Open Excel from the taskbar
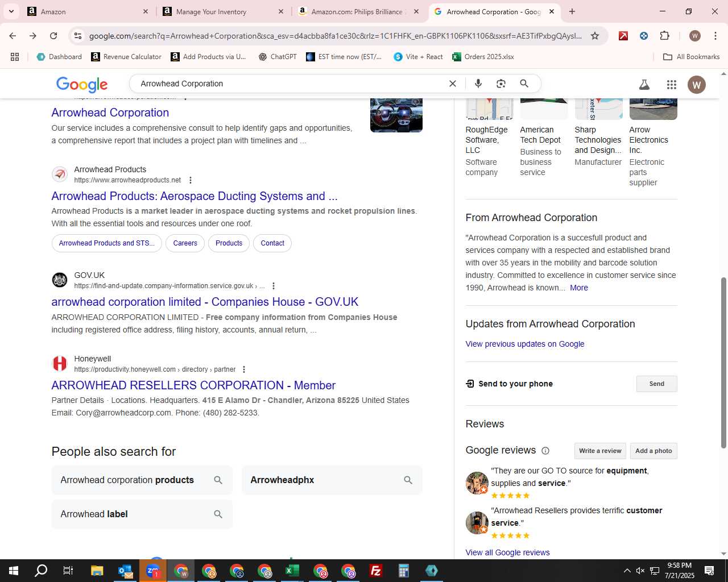Screen dimensions: 728x582 coord(292,571)
